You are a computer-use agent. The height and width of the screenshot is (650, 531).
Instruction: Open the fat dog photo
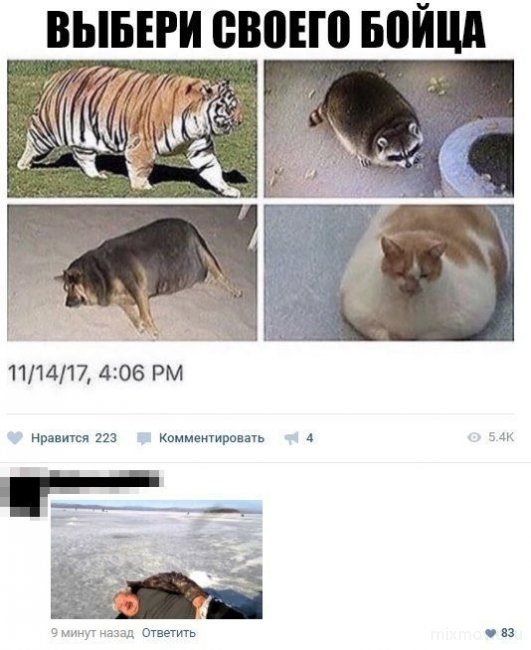click(132, 273)
